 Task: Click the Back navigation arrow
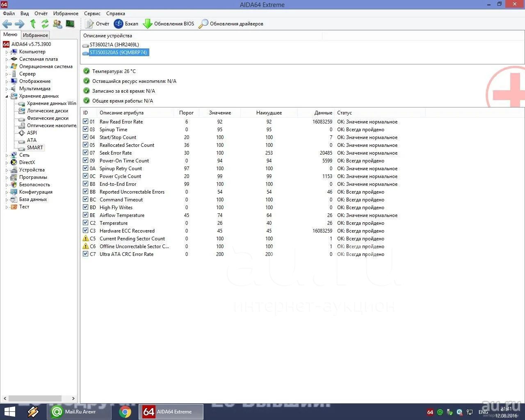point(7,24)
